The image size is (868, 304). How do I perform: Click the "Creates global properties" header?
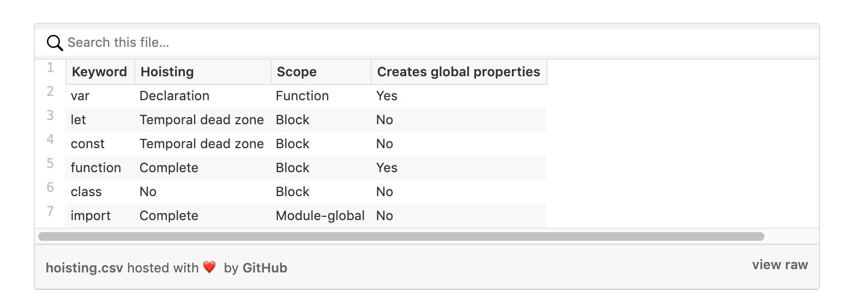tap(459, 72)
